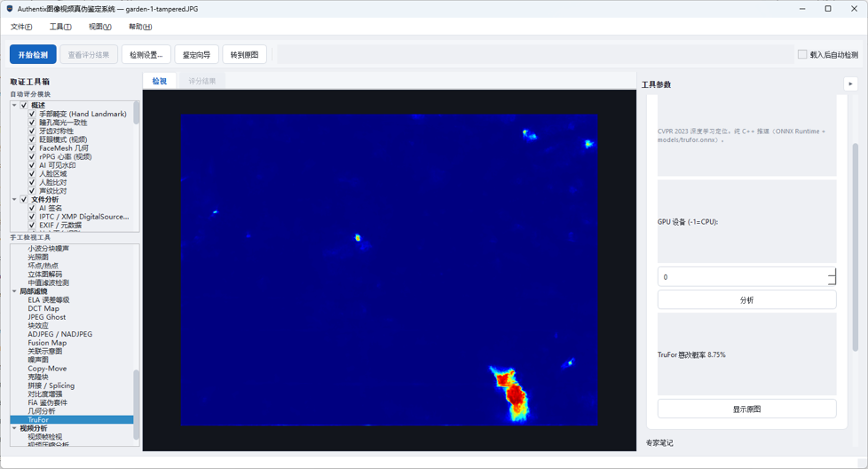Image resolution: width=868 pixels, height=469 pixels.
Task: Click the 自动评分模块 list scrollbar
Action: coord(136,113)
